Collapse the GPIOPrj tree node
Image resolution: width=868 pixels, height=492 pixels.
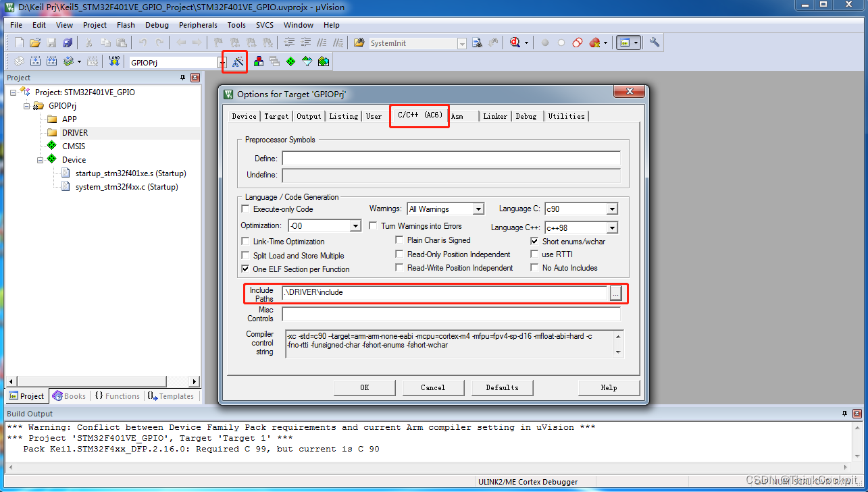click(x=27, y=106)
